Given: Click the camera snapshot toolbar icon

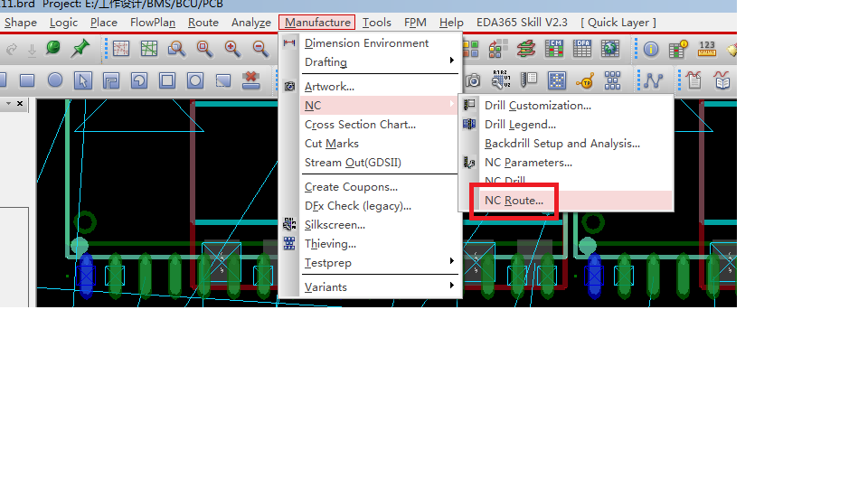Looking at the screenshot, I should click(473, 80).
